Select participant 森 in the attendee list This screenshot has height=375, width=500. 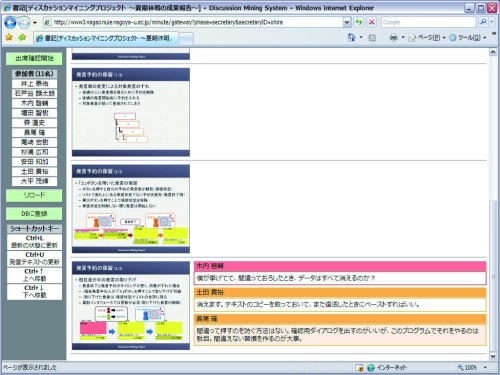pos(34,123)
